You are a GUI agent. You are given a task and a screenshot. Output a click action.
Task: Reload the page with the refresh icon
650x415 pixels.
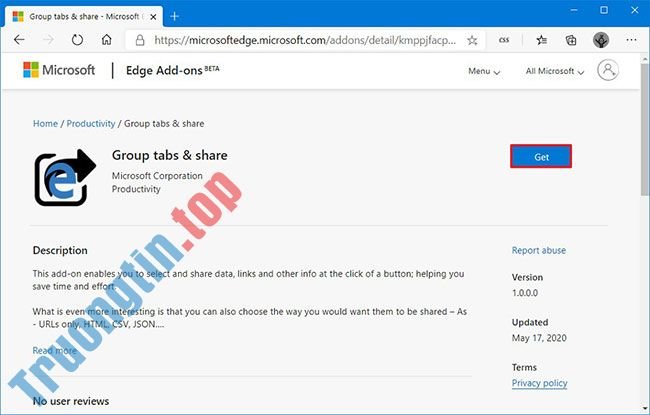(77, 40)
